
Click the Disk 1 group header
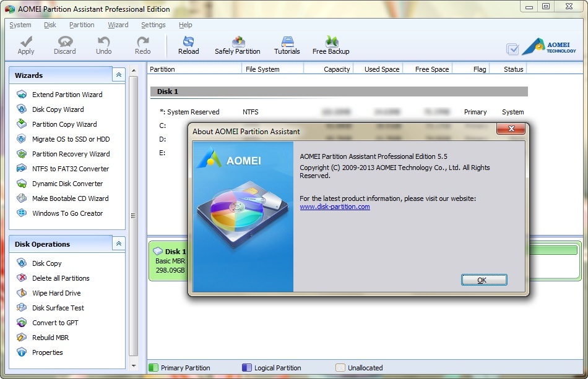(x=339, y=92)
